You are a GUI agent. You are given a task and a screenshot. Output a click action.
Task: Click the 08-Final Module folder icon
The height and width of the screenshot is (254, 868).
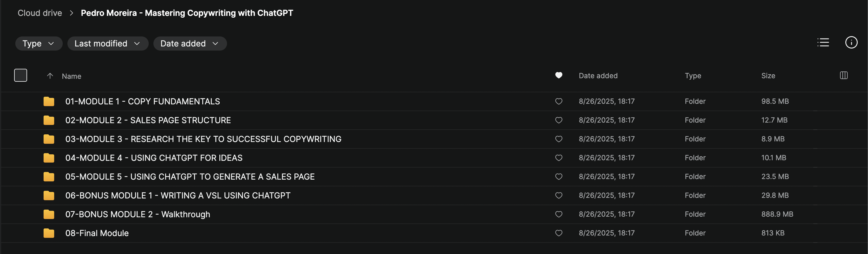49,233
